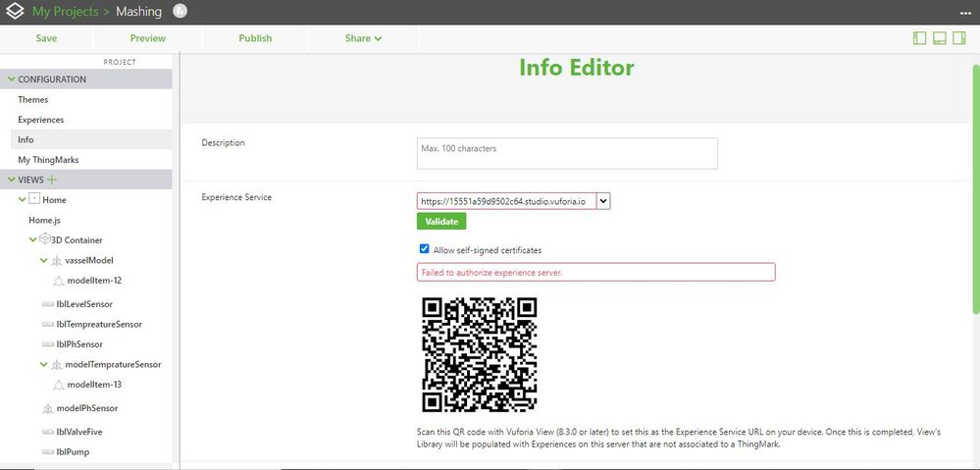Click the lblTempreatureSensor label icon

click(x=47, y=325)
